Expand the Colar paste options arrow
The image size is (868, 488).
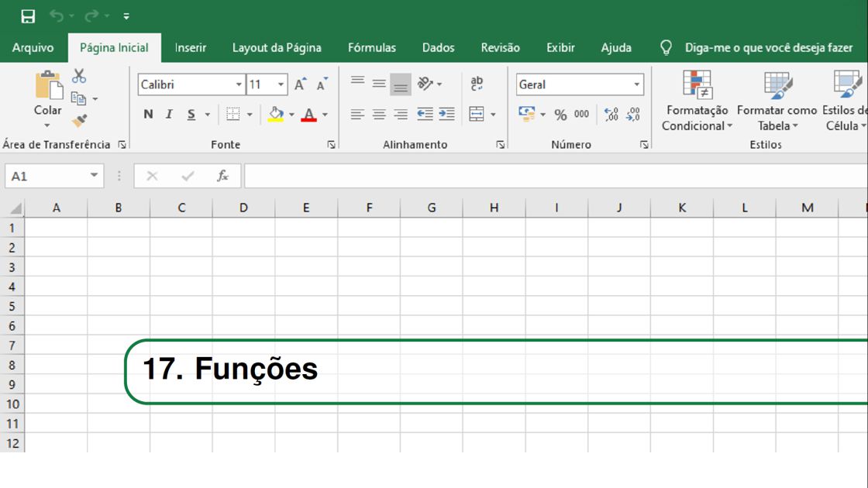[x=47, y=125]
